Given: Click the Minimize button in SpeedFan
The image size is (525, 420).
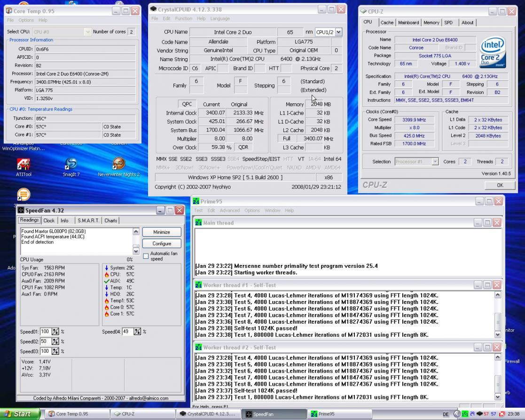Looking at the screenshot, I should pos(162,232).
